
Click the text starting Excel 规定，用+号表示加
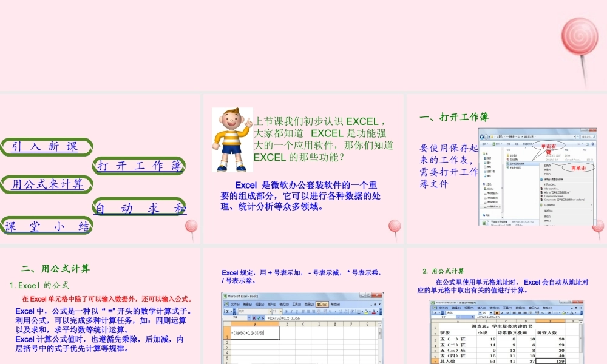(302, 277)
